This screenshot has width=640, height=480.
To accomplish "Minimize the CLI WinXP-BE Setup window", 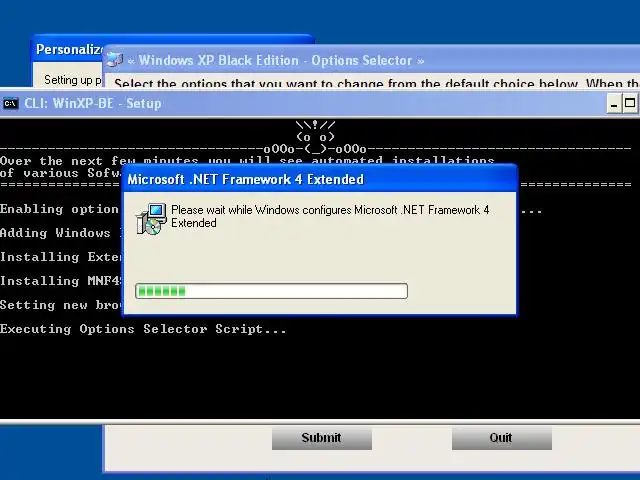I will click(x=614, y=104).
